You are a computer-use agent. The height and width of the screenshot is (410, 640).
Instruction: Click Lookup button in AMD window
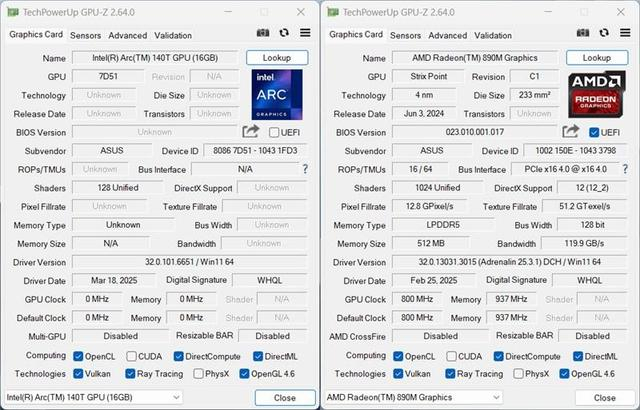tap(597, 58)
